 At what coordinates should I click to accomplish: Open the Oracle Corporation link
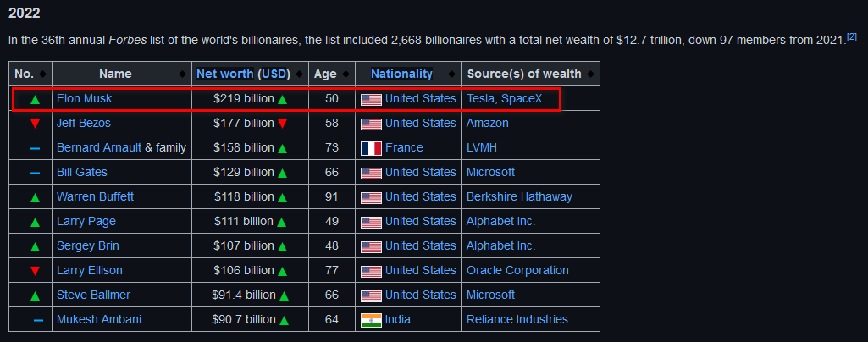click(x=517, y=270)
